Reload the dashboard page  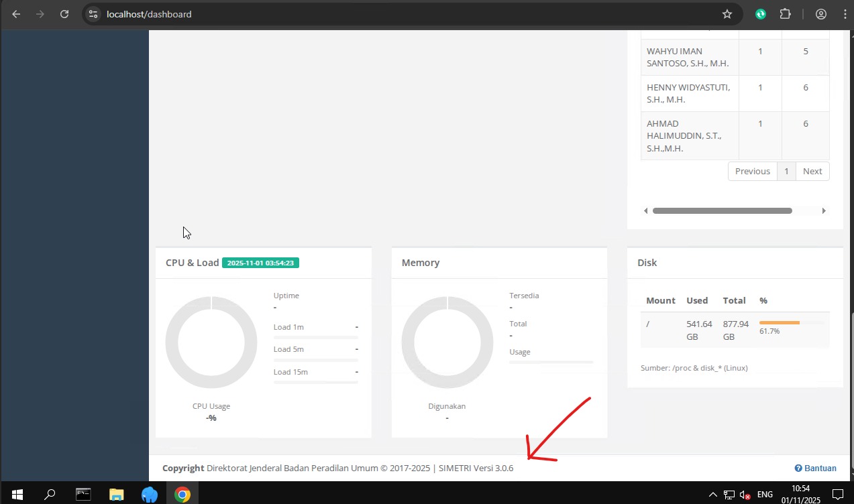(64, 14)
